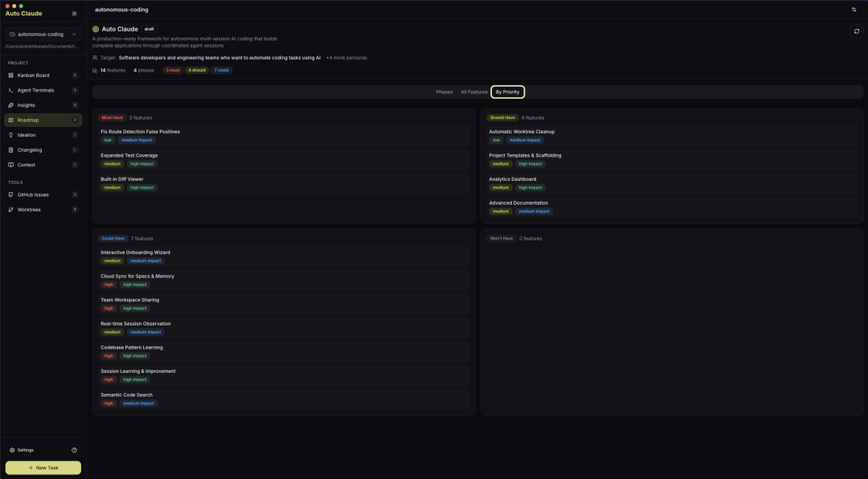Click the 3 must badge
The width and height of the screenshot is (868, 479).
(x=173, y=71)
